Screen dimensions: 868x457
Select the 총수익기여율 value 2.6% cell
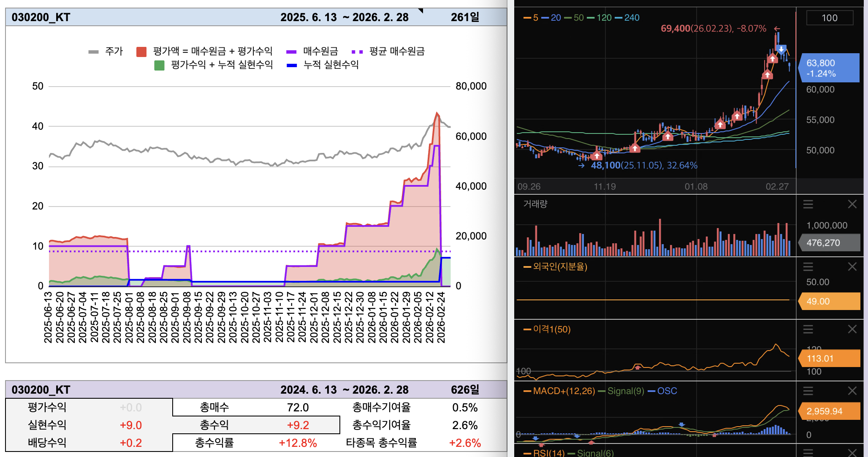click(465, 425)
